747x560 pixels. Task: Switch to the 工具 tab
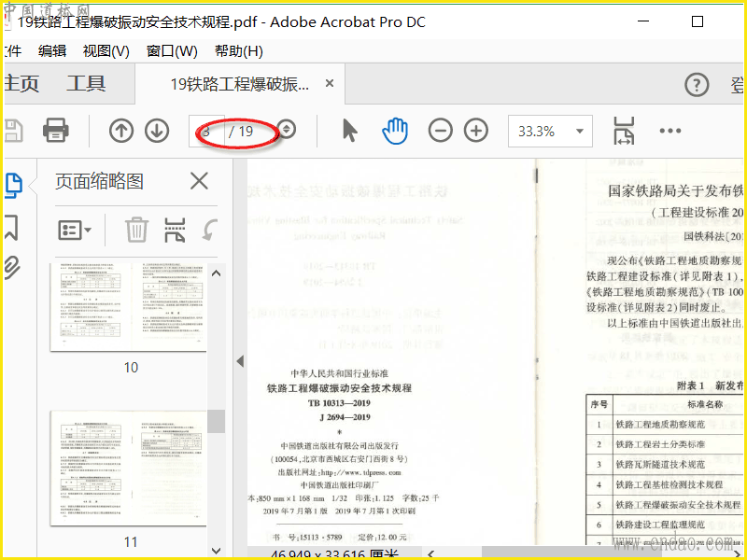[x=86, y=84]
